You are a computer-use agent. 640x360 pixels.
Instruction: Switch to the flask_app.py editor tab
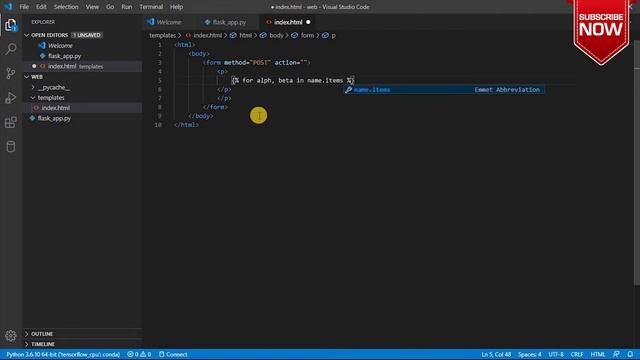229,22
